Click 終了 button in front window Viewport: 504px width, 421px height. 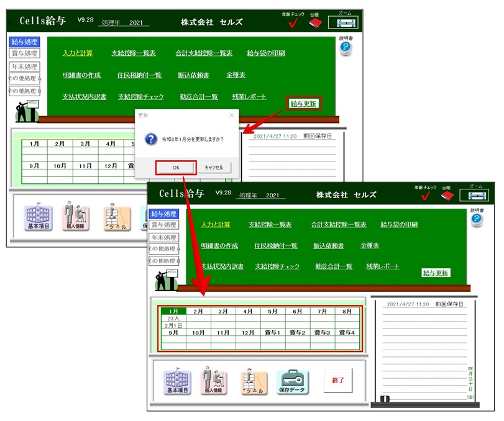[338, 381]
